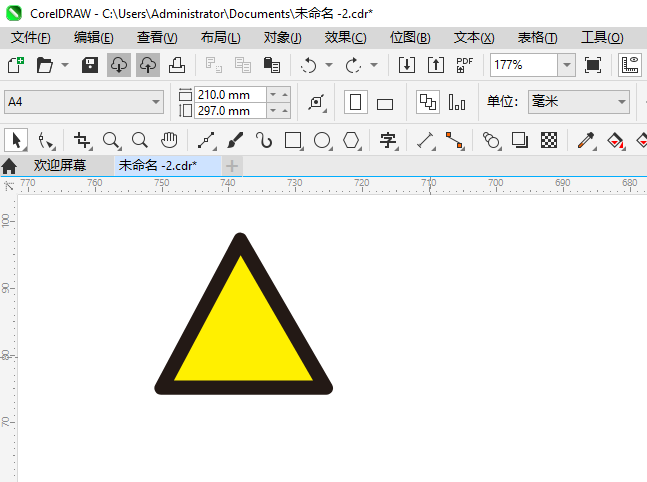
Task: Select the Ellipse tool
Action: pyautogui.click(x=322, y=140)
